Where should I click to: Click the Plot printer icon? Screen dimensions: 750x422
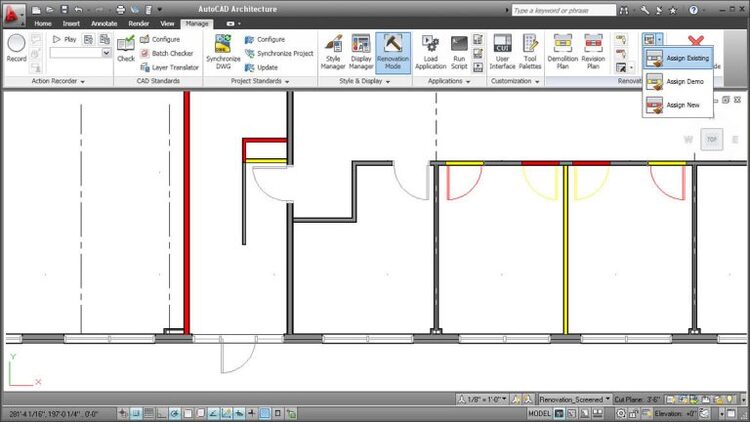tap(121, 10)
